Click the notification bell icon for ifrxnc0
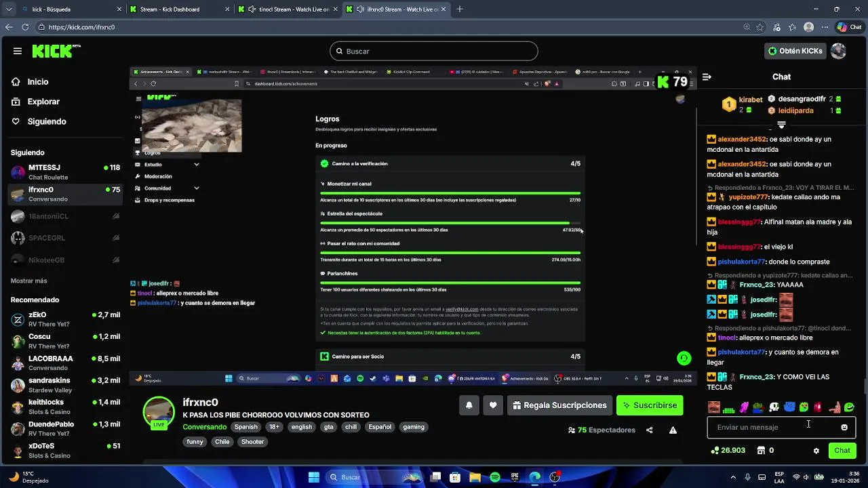 [x=469, y=405]
